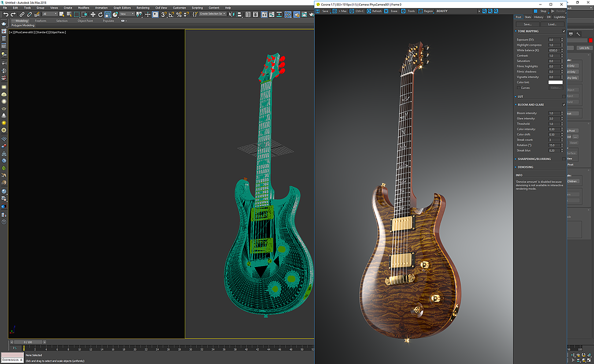
Task: Open the Rendering menu
Action: [x=143, y=8]
